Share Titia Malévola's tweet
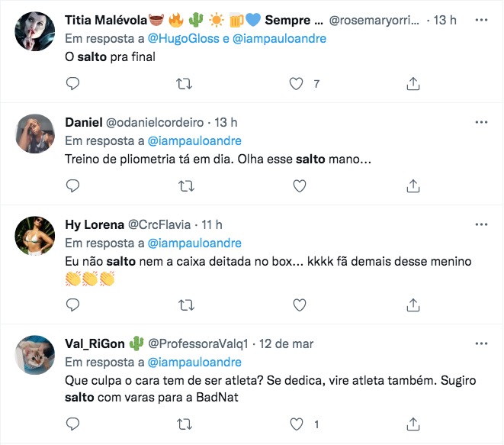 413,84
